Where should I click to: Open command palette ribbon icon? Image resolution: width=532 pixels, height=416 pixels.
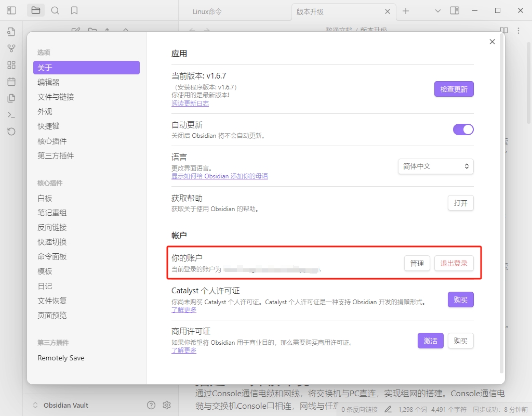11,114
